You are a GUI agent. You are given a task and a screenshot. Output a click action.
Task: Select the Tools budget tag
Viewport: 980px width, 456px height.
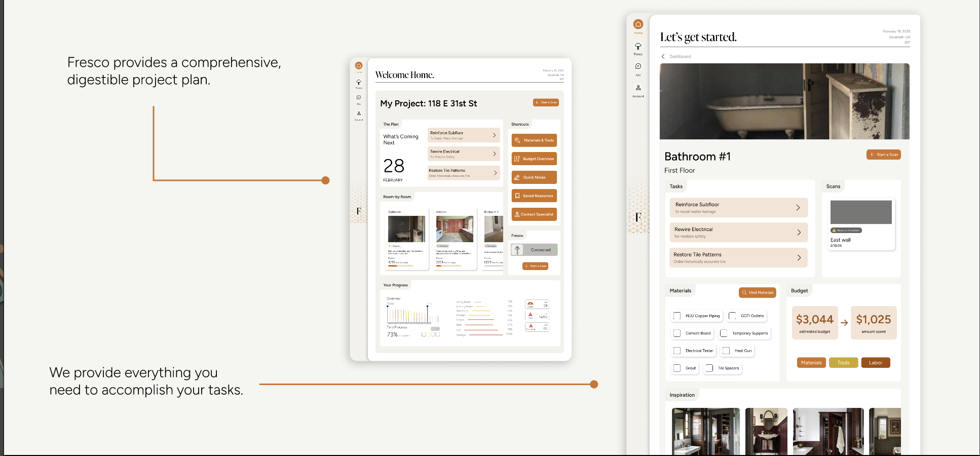844,363
